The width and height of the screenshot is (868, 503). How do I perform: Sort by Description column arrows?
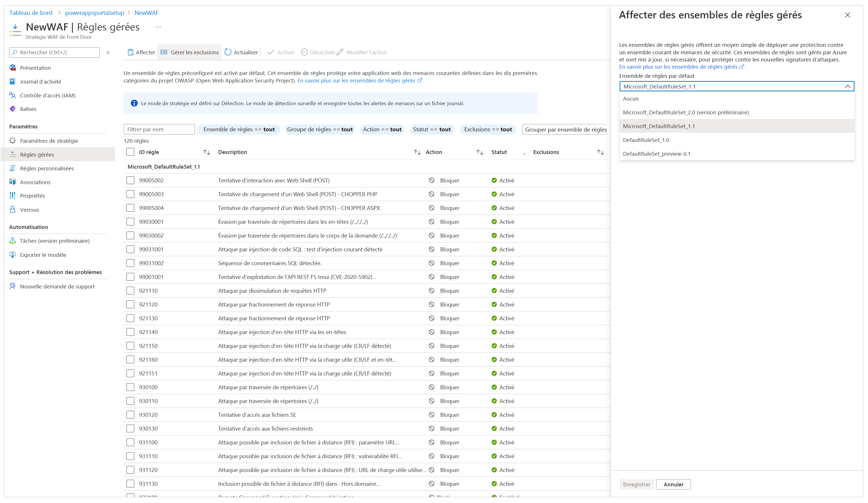pos(417,153)
